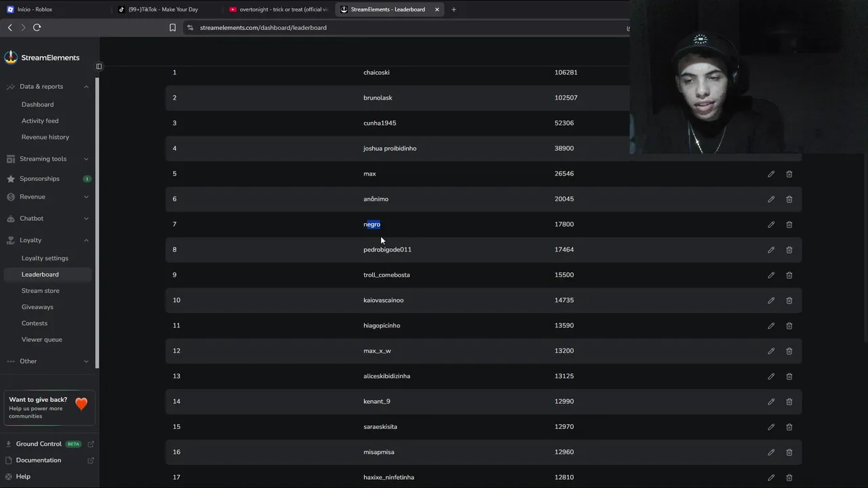Collapse Loyalty section
The height and width of the screenshot is (488, 868).
86,241
